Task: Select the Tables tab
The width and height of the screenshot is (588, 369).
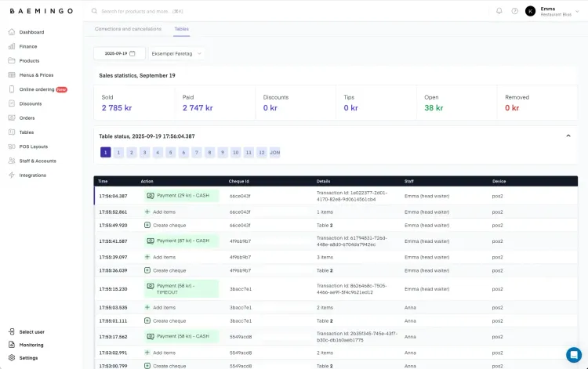Action: pos(181,29)
